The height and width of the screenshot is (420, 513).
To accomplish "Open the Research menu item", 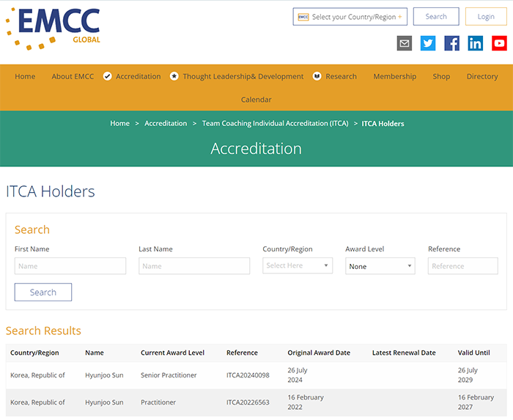I will tap(341, 76).
